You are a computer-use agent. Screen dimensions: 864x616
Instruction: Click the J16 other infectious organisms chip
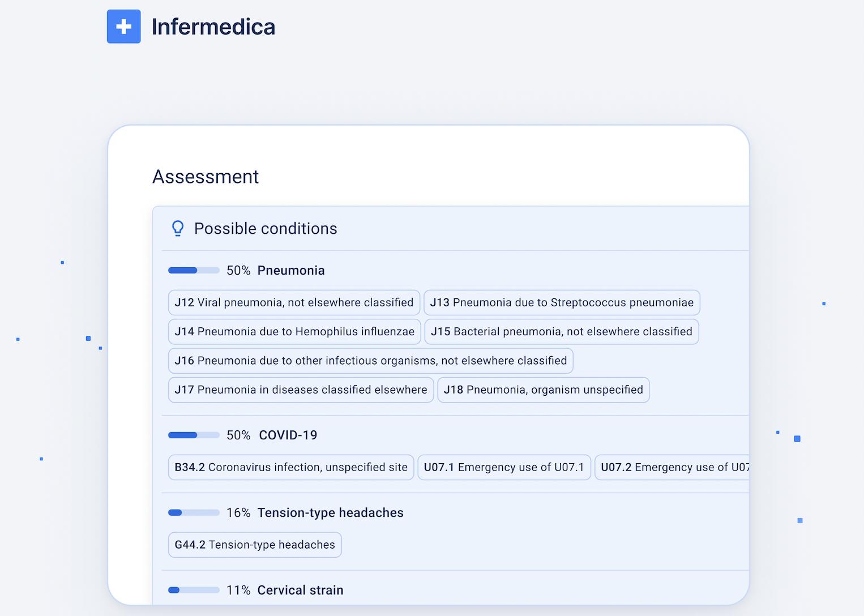coord(370,361)
